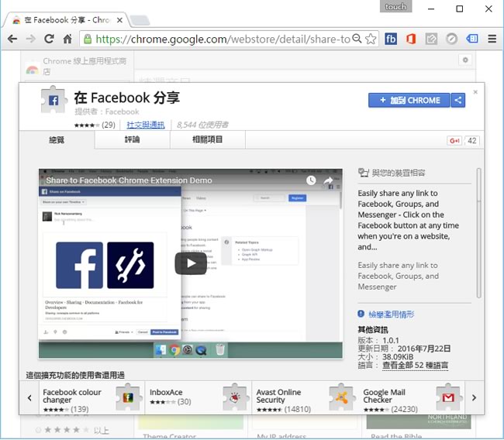Click the 檢舉濫用情形 report abuse link

click(391, 314)
